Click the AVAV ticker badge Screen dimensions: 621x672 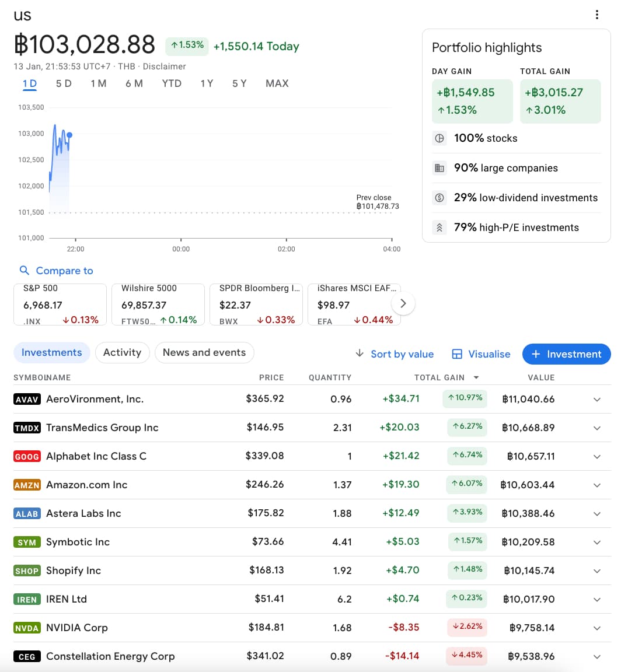27,399
